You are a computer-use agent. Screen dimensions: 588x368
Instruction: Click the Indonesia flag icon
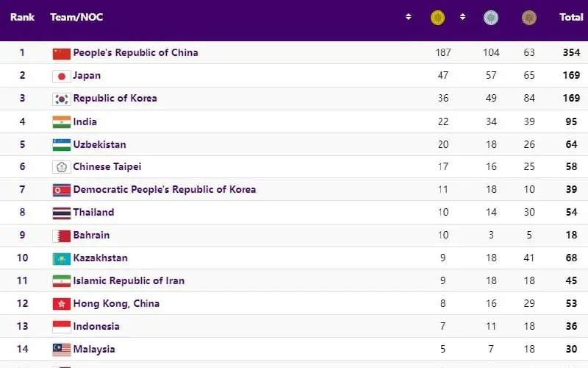click(62, 327)
